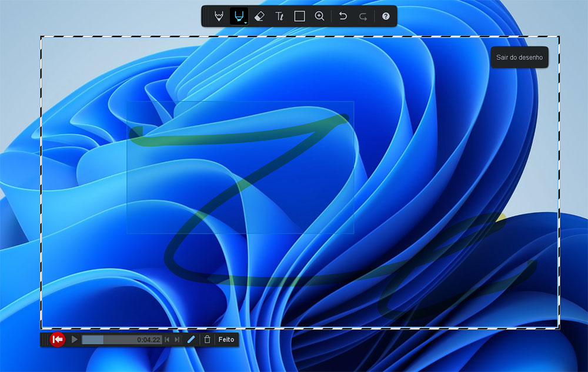
Task: Step to the next frame
Action: coord(177,340)
